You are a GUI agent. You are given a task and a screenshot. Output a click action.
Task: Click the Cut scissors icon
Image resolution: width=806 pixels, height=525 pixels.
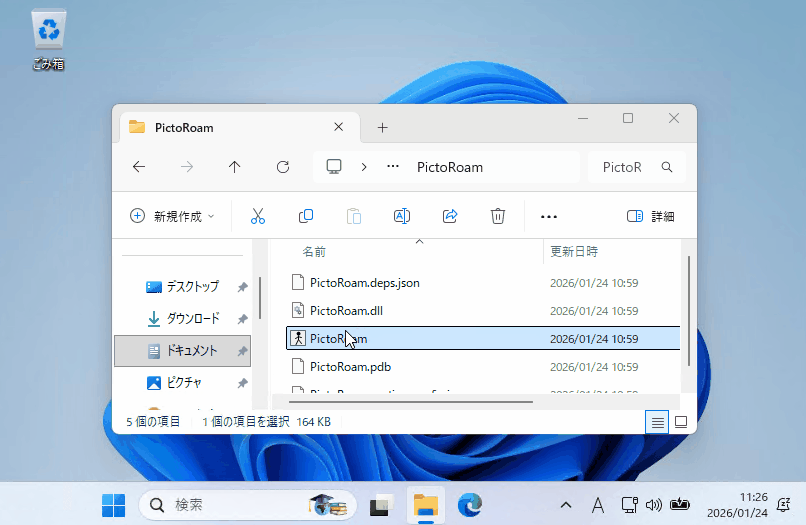[257, 216]
